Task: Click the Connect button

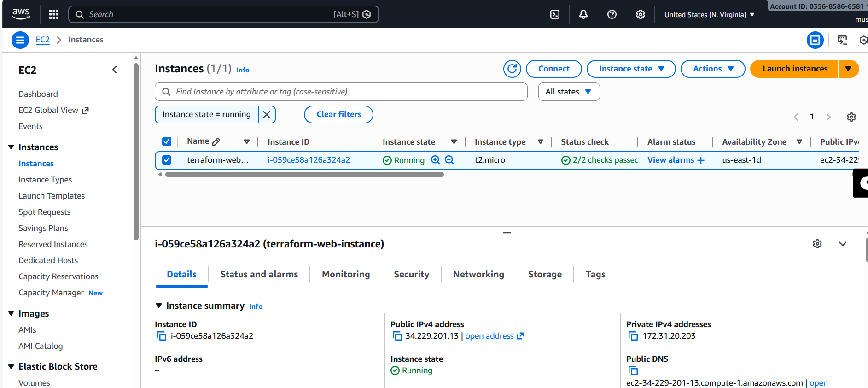Action: [553, 69]
